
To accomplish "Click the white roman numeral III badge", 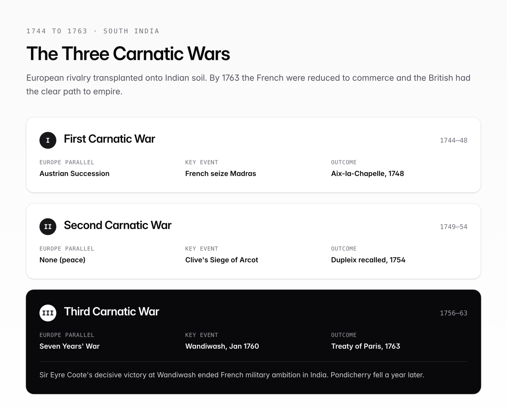I will point(48,313).
